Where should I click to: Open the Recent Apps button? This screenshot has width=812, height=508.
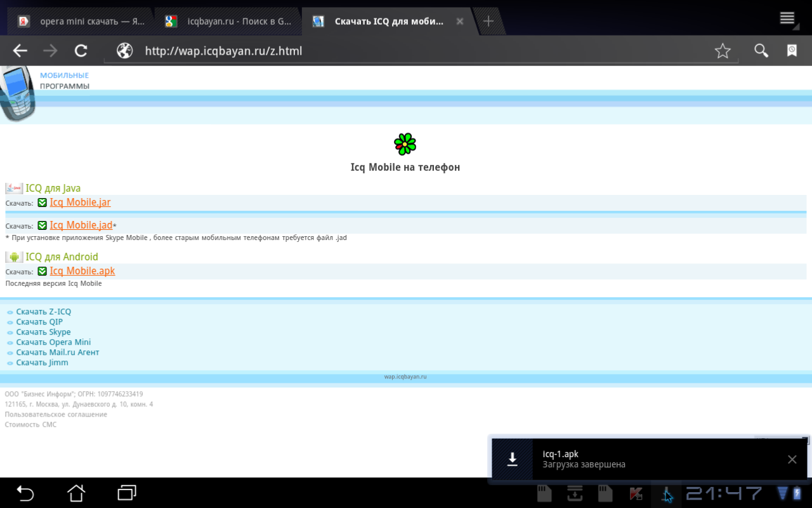pyautogui.click(x=127, y=493)
